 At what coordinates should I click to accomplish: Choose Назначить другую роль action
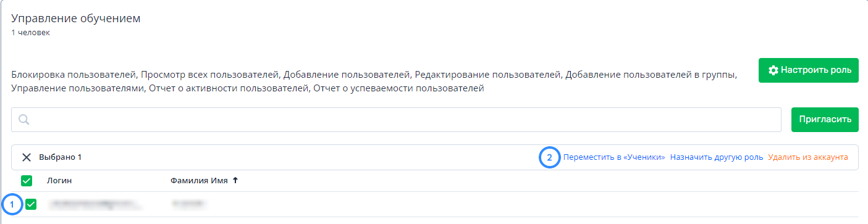pyautogui.click(x=717, y=157)
